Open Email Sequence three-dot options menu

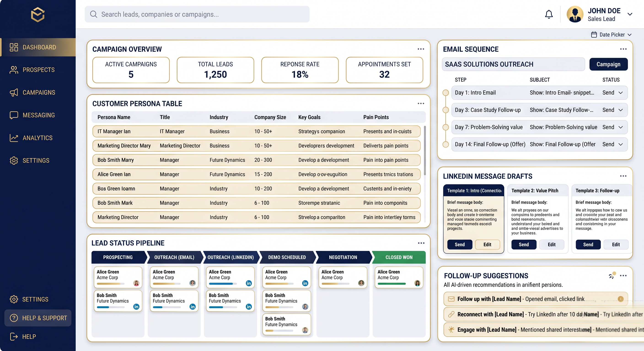[x=623, y=49]
